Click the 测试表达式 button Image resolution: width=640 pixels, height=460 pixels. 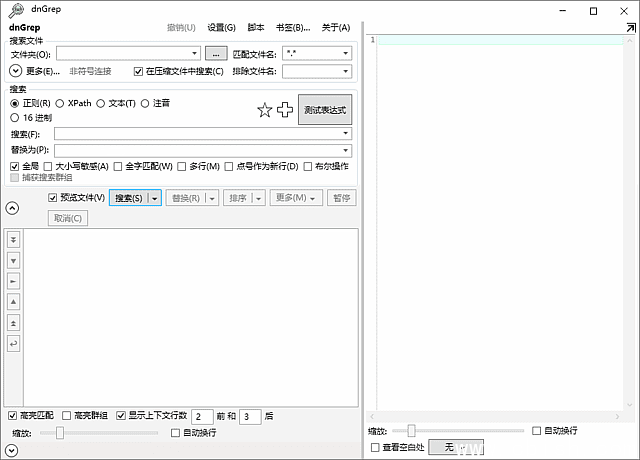tap(325, 109)
